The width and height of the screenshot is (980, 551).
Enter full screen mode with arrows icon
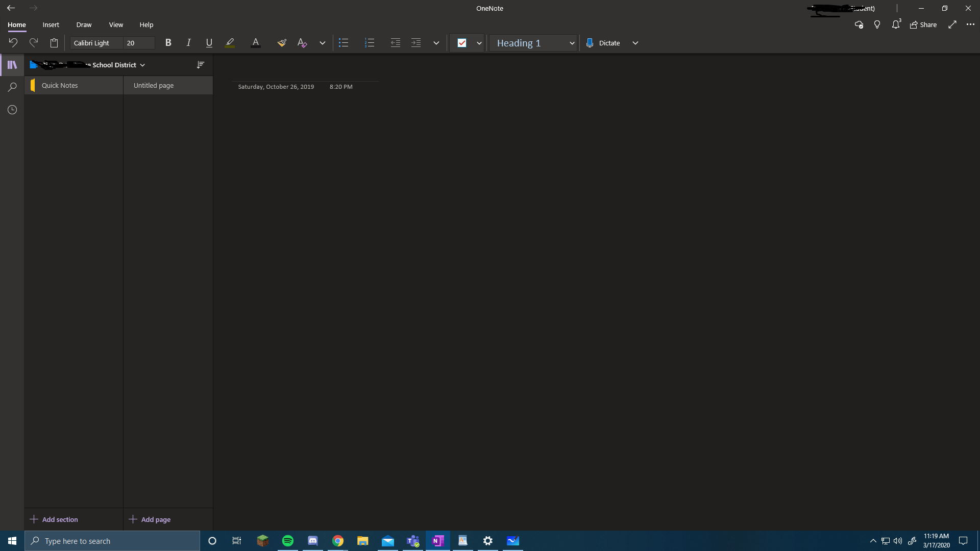click(x=952, y=24)
